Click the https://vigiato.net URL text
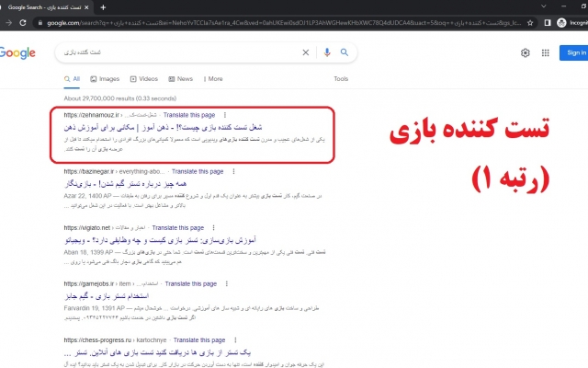 click(x=87, y=227)
